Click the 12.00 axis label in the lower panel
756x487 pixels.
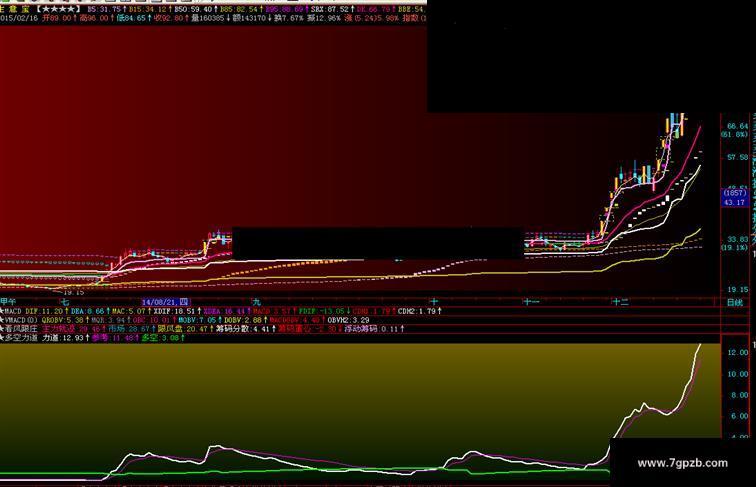737,353
